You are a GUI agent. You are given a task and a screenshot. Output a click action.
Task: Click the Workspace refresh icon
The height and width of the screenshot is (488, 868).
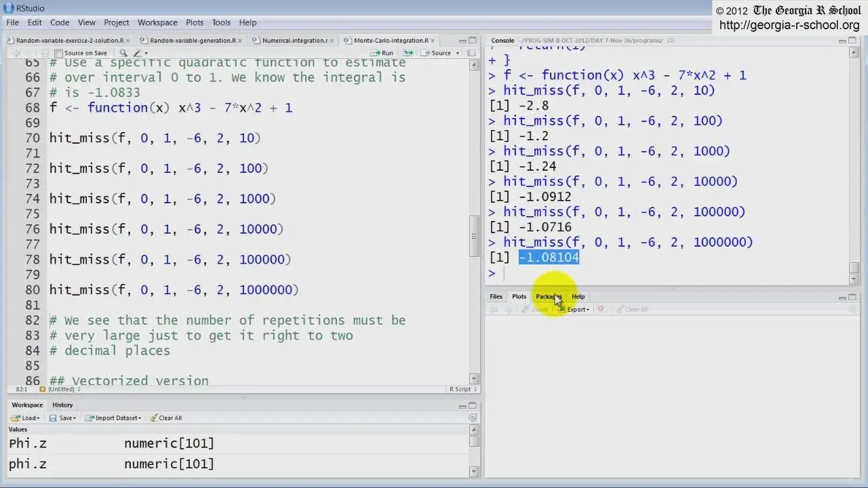coord(473,418)
